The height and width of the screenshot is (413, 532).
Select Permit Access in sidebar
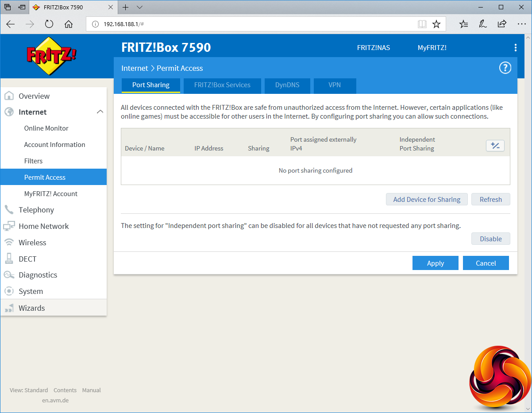[54, 177]
